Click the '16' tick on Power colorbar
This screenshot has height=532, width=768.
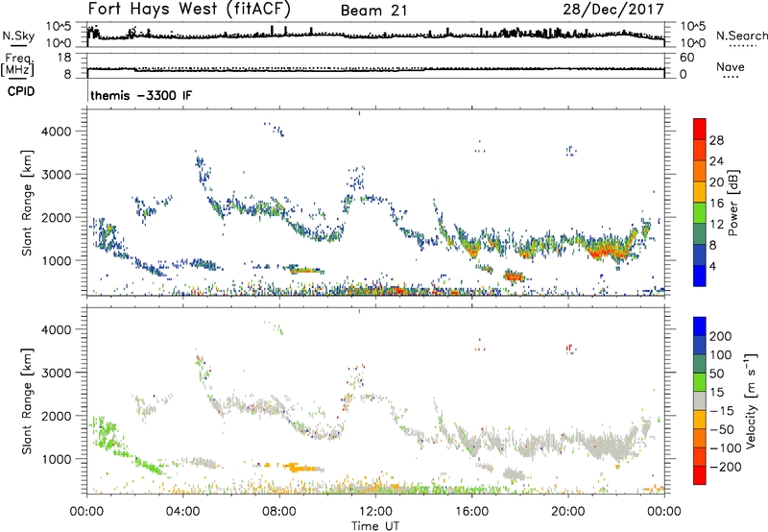click(716, 204)
